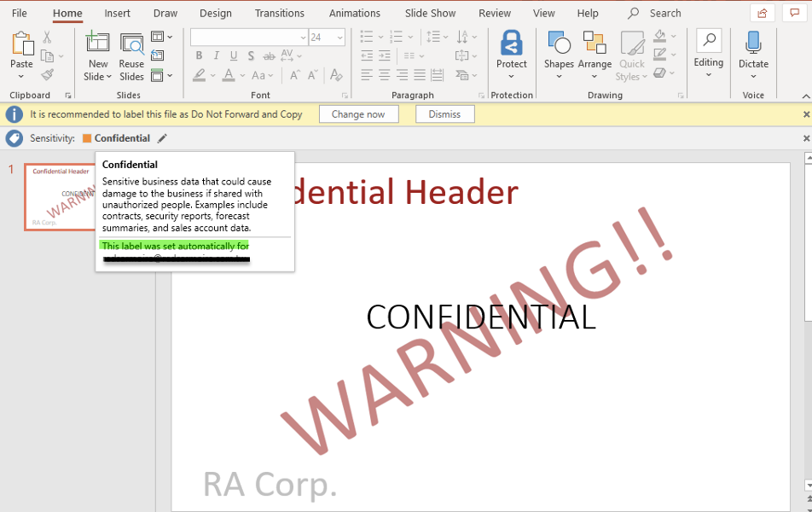Click the Shape Fill bucket
This screenshot has width=812, height=512.
coord(660,37)
